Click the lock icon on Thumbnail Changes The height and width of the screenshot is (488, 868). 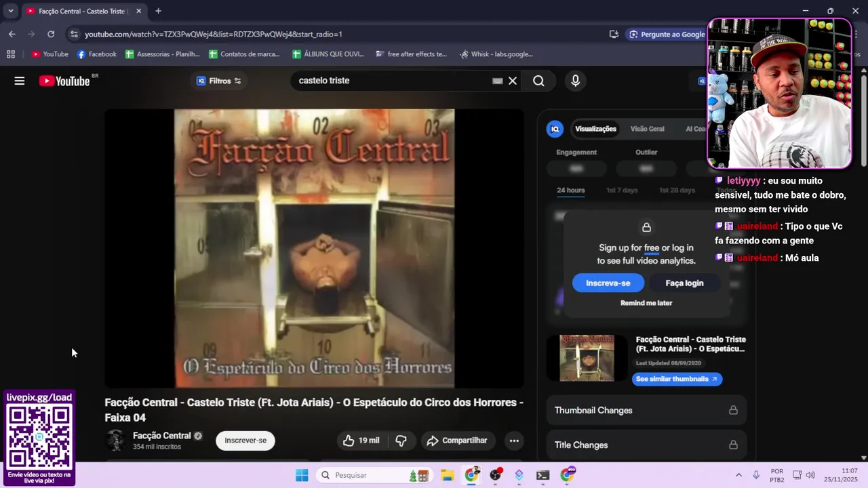click(x=733, y=410)
